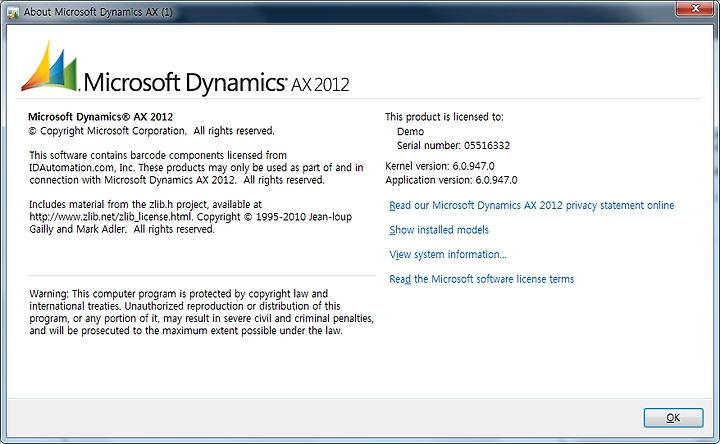Viewport: 720px width, 444px height.
Task: Click the zlib license URL text
Action: click(111, 217)
